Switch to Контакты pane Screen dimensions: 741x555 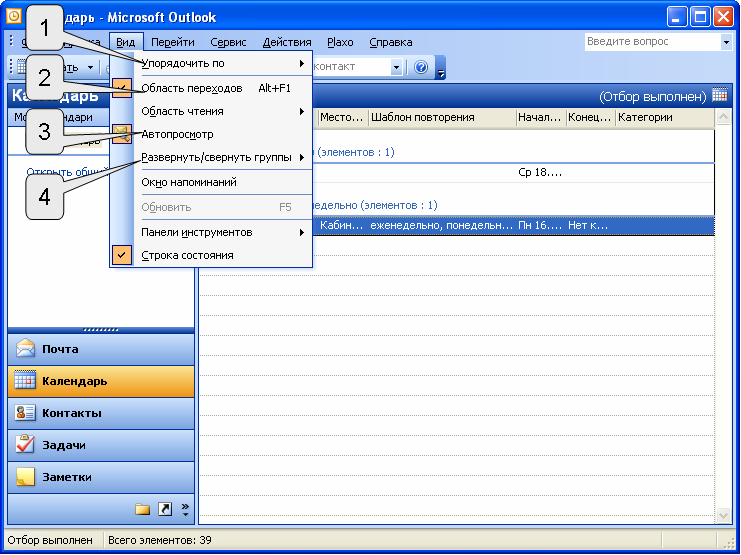(x=101, y=413)
